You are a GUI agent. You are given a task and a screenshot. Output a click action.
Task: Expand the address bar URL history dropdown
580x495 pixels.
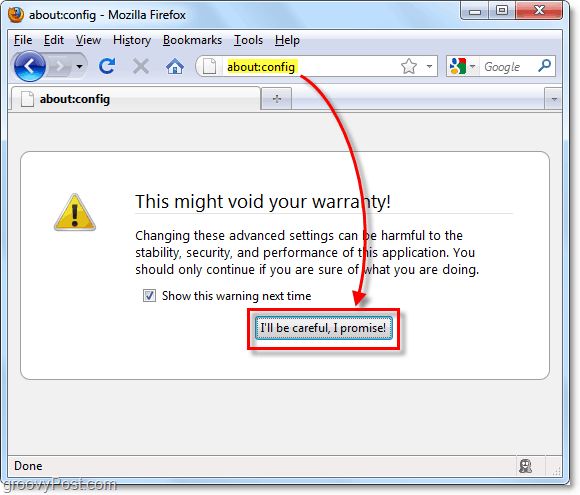pos(429,67)
